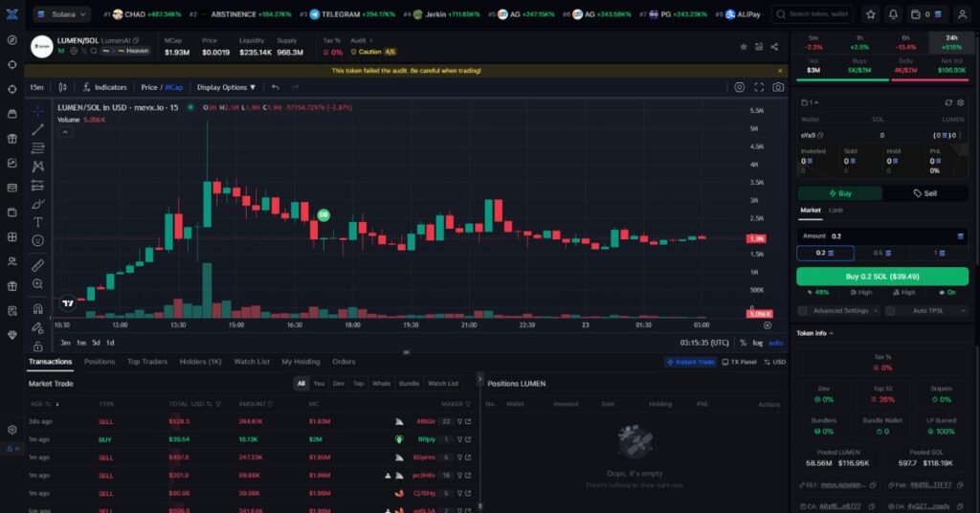Switch to the Sell side

click(x=925, y=193)
